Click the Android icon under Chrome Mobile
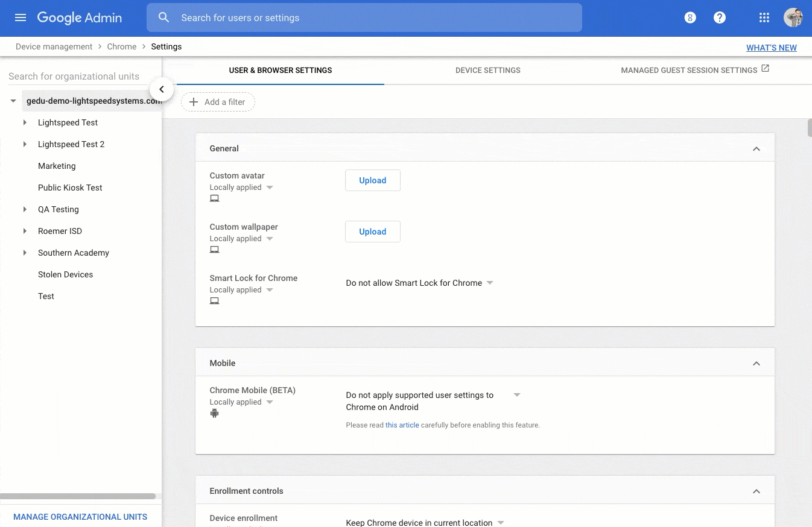The height and width of the screenshot is (527, 812). click(x=214, y=413)
